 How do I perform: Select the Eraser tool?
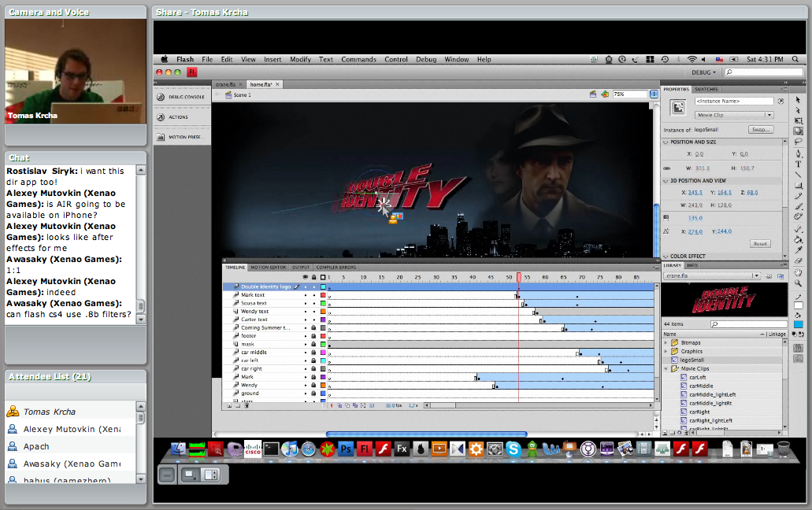pos(798,261)
